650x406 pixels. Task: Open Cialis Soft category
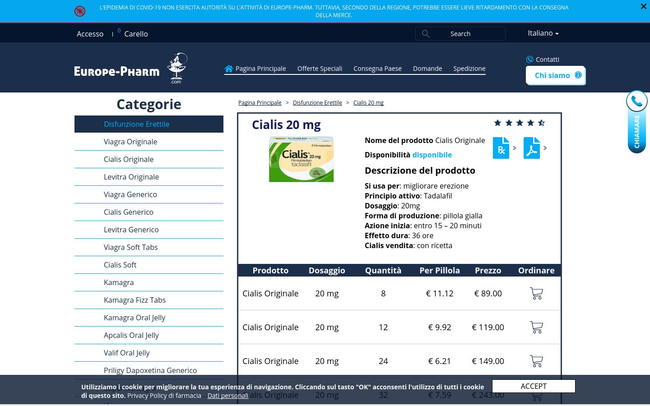coord(120,265)
